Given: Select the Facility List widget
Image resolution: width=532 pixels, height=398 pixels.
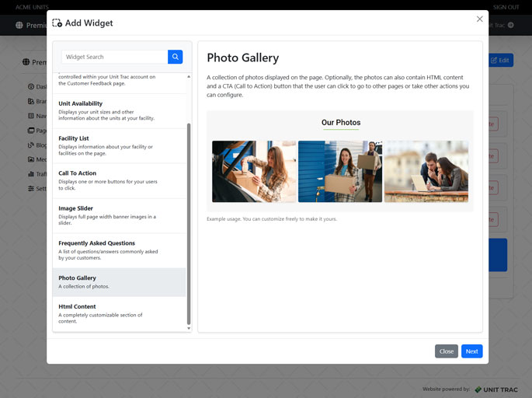Looking at the screenshot, I should coord(119,145).
